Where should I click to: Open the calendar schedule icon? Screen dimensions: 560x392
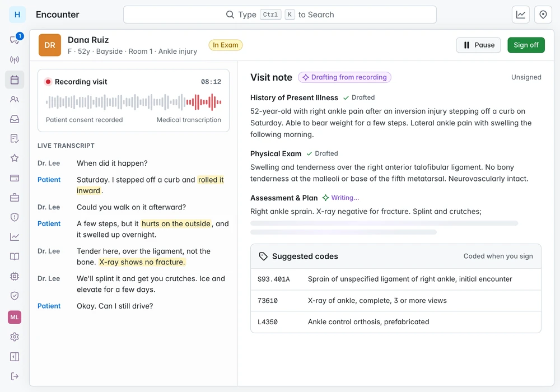(x=15, y=80)
